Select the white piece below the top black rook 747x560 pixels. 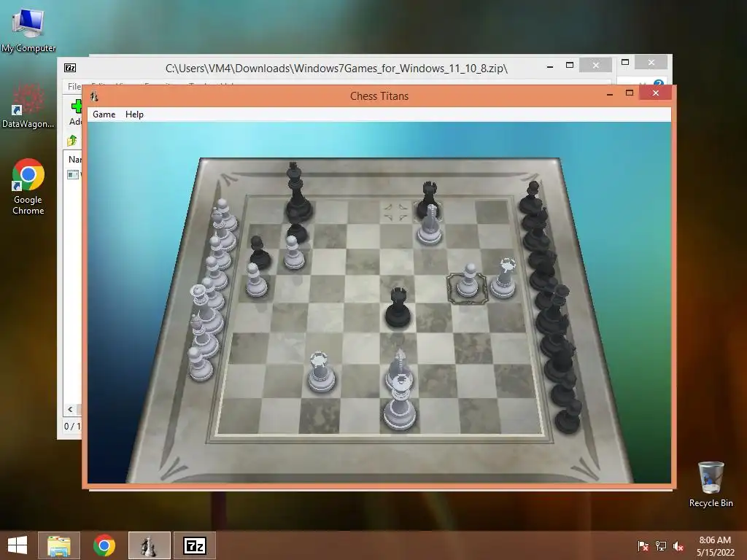tap(430, 226)
